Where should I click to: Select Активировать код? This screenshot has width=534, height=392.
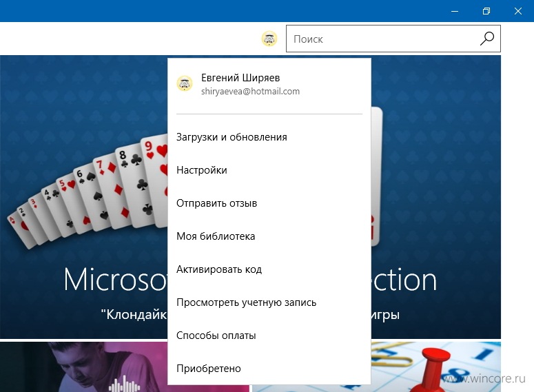point(219,269)
